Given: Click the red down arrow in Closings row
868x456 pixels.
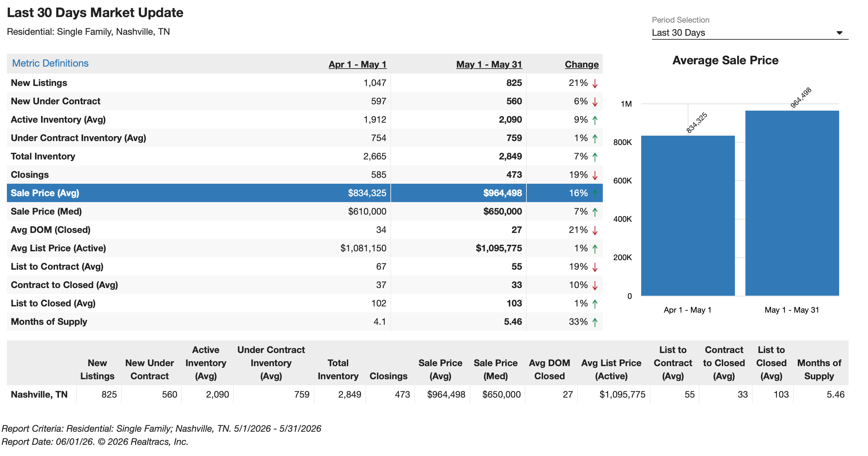Looking at the screenshot, I should pyautogui.click(x=595, y=175).
